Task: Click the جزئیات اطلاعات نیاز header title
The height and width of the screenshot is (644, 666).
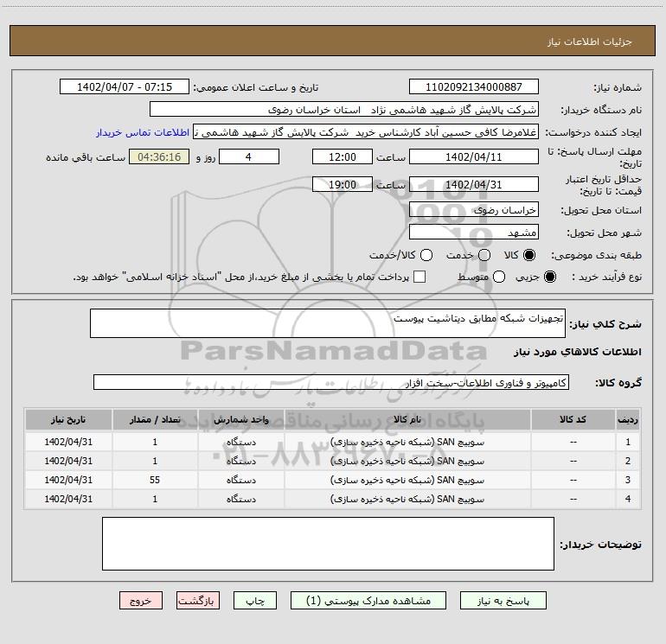Action: (590, 41)
